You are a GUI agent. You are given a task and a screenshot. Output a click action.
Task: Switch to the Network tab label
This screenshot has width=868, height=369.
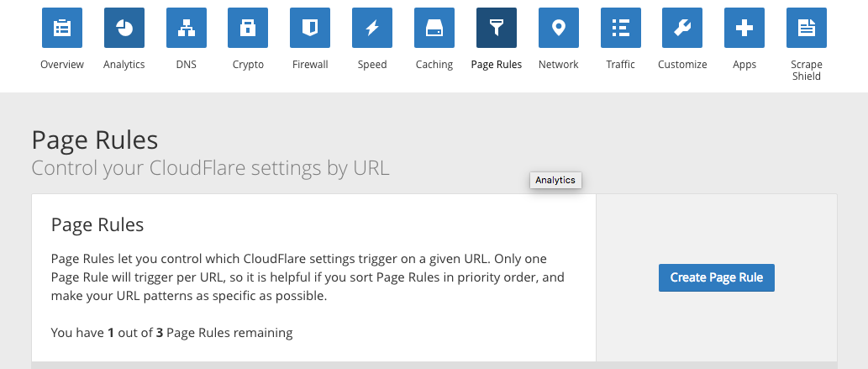tap(559, 65)
